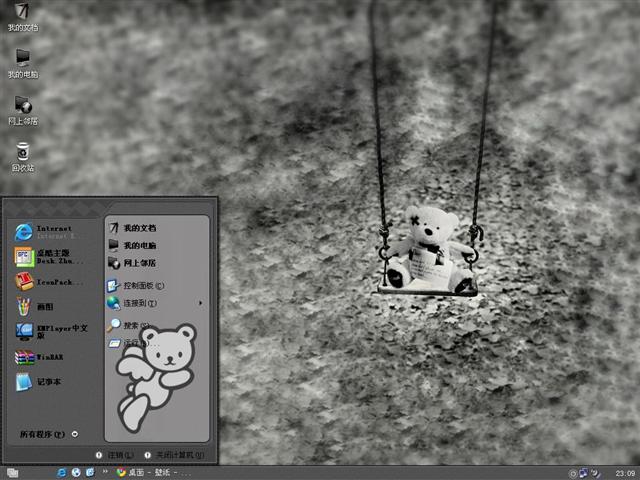This screenshot has width=640, height=480.
Task: Open the 我的电脑 desktop icon
Action: coord(23,63)
